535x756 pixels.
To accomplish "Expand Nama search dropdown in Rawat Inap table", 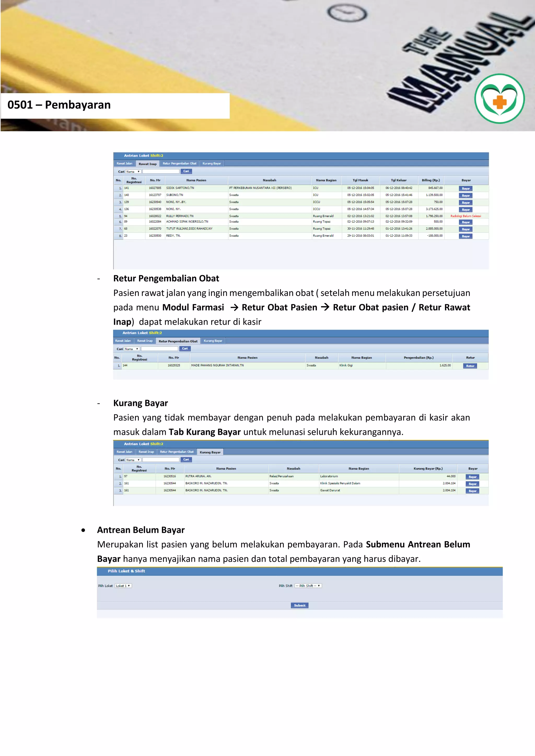I will coord(133,172).
